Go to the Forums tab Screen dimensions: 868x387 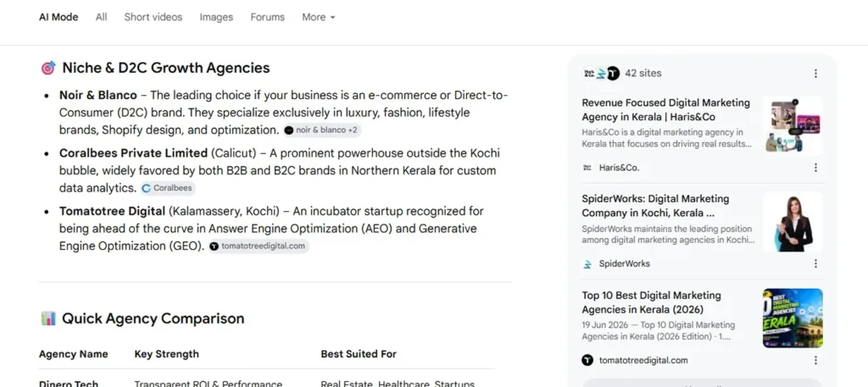267,17
